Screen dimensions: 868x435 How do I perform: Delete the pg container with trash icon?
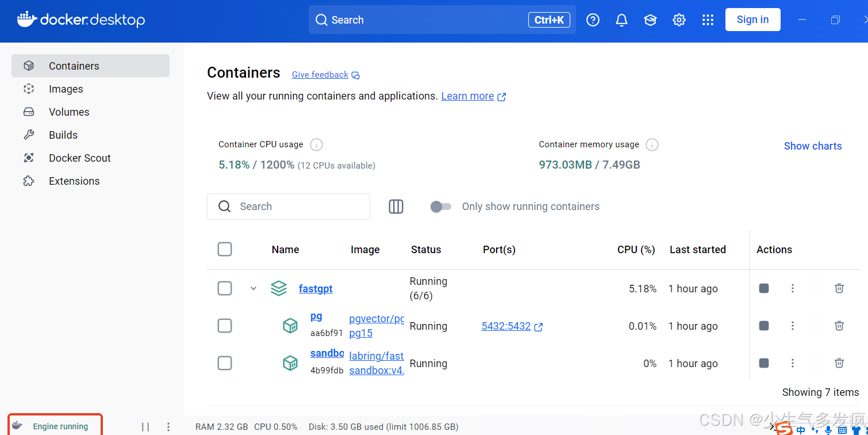coord(839,326)
